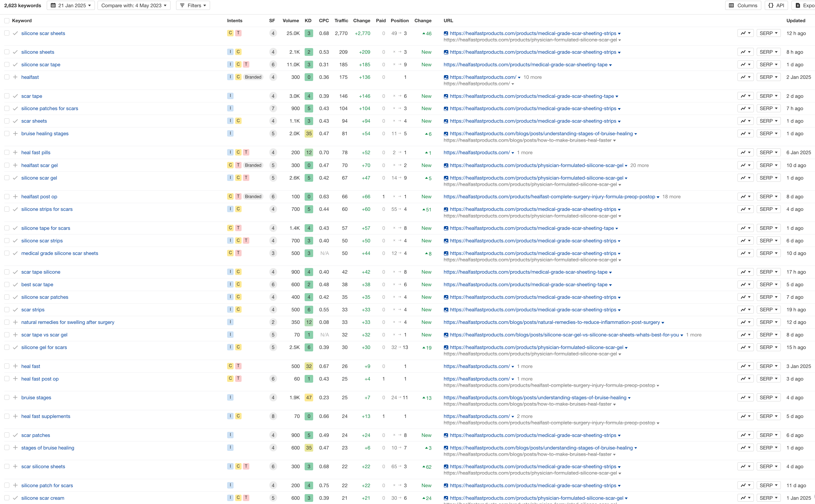Image resolution: width=815 pixels, height=504 pixels.
Task: Sort by Position column header
Action: pyautogui.click(x=400, y=21)
